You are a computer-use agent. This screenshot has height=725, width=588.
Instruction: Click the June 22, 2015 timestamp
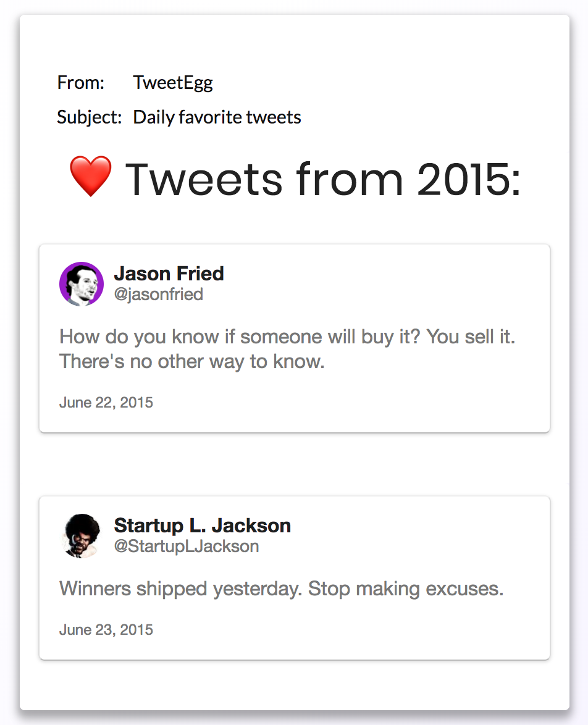point(106,403)
